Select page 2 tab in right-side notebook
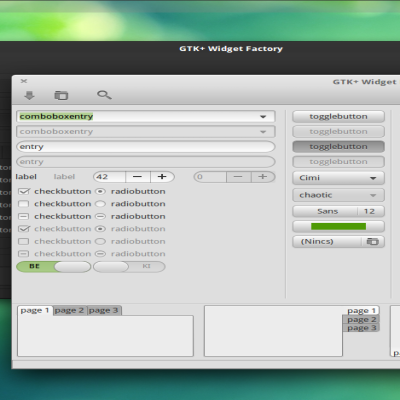This screenshot has width=400, height=400. (x=361, y=319)
